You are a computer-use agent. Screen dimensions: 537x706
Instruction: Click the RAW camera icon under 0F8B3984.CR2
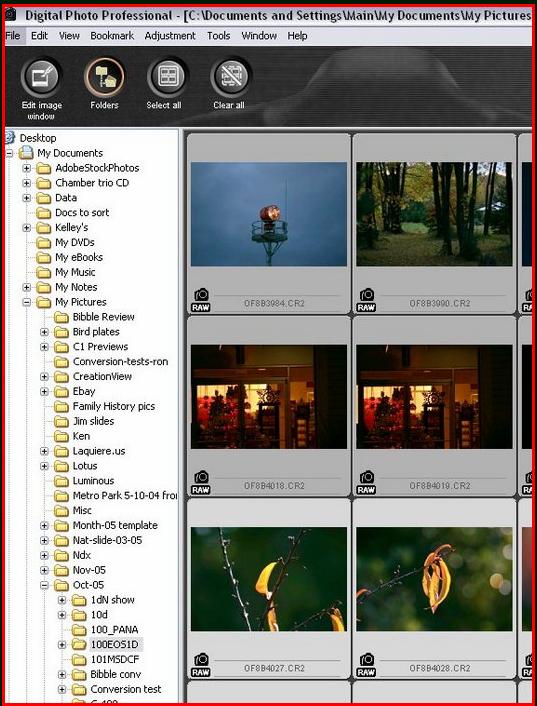(x=201, y=300)
